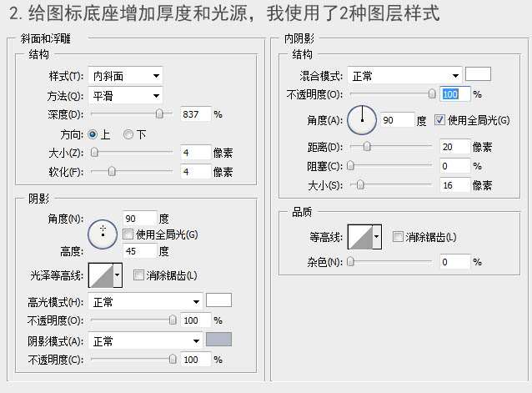
Task: Select the 下 direction radio button
Action: tap(128, 134)
